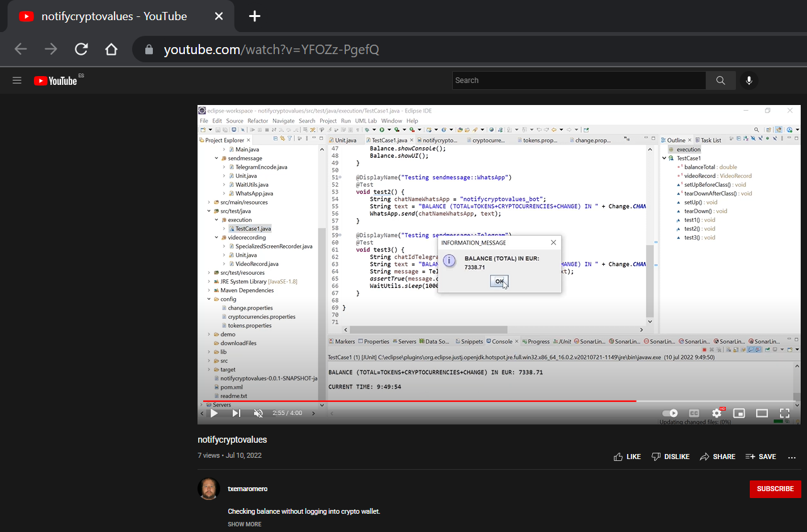Open the browser home page
Image resolution: width=807 pixels, height=532 pixels.
(111, 50)
